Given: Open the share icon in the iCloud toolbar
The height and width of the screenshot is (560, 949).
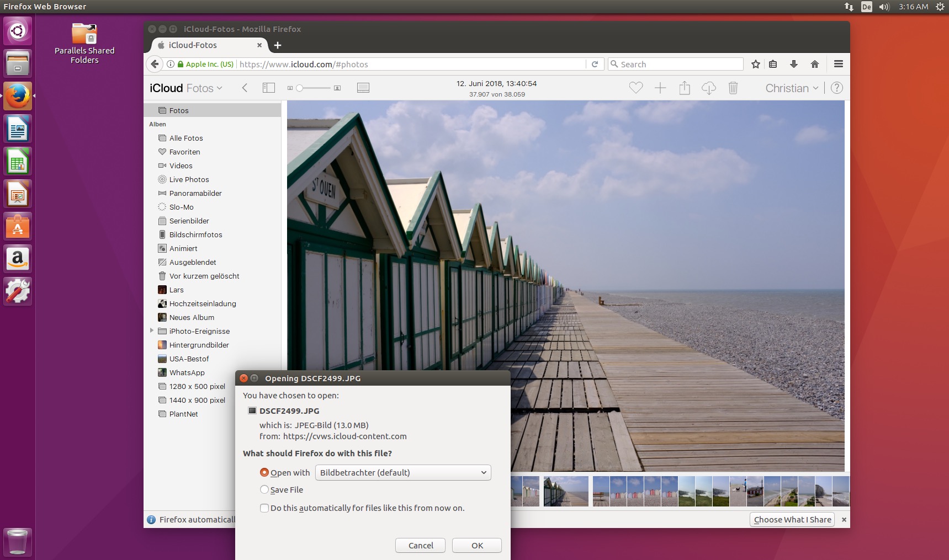Looking at the screenshot, I should tap(685, 88).
